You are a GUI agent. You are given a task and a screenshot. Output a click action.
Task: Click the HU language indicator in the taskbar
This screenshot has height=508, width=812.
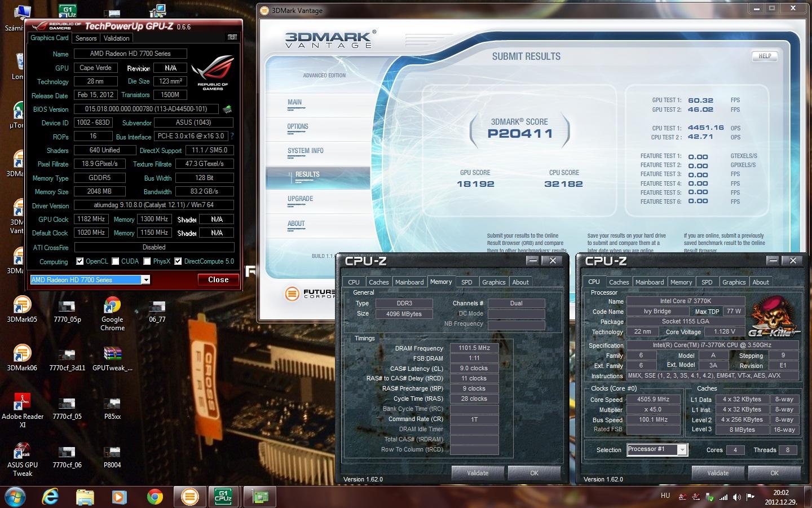pos(665,496)
